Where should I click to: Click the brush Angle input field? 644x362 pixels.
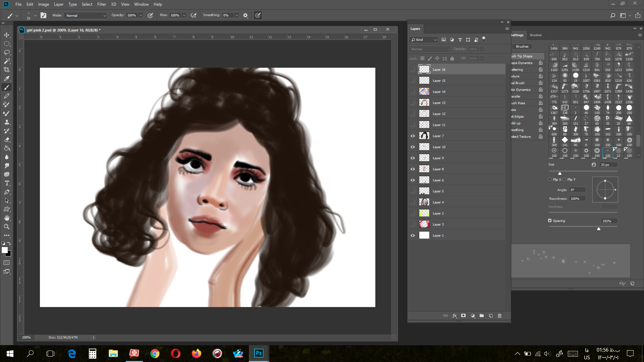coord(577,190)
